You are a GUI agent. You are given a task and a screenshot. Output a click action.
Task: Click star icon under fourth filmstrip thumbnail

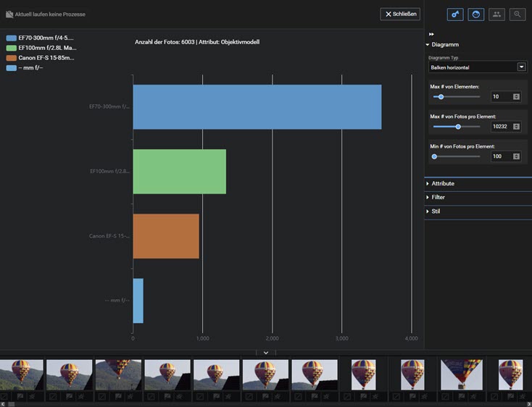point(180,396)
